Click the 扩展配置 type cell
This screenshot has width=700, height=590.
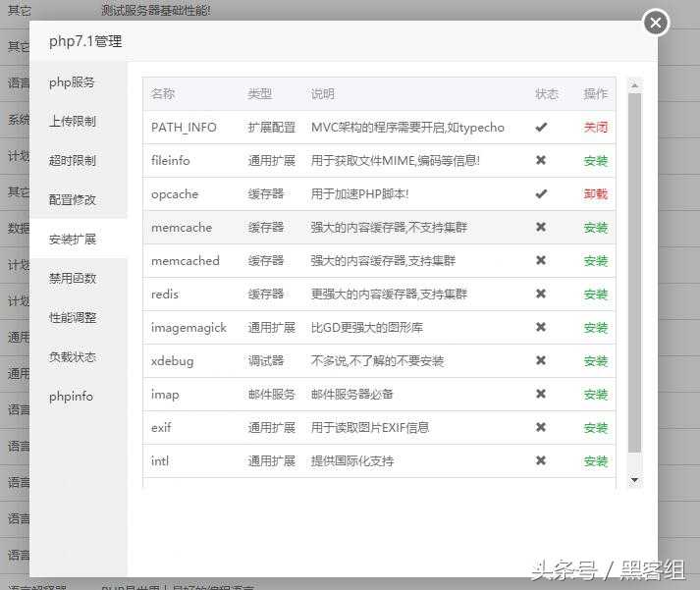coord(272,128)
